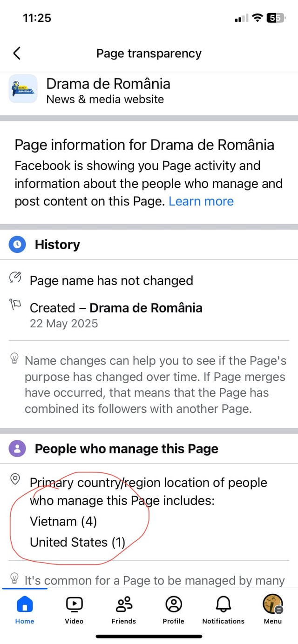The image size is (298, 644).
Task: Open the Profile tab icon
Action: (174, 604)
